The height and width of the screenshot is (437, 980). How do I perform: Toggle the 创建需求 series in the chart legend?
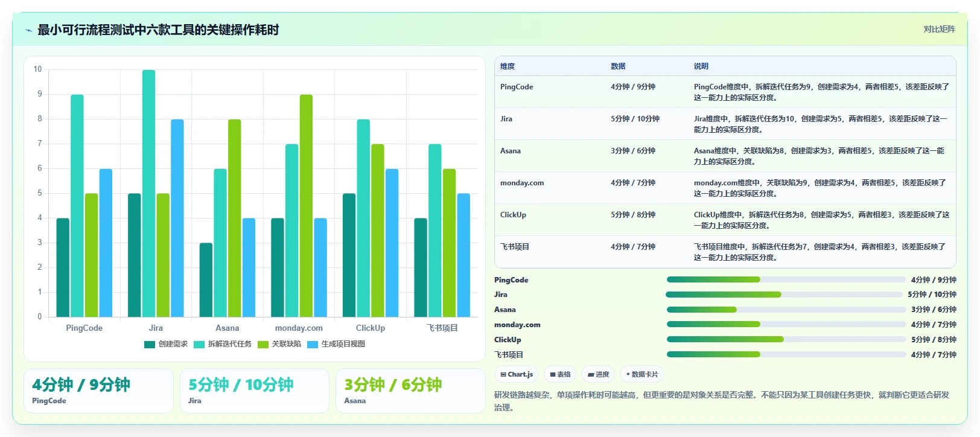click(166, 344)
